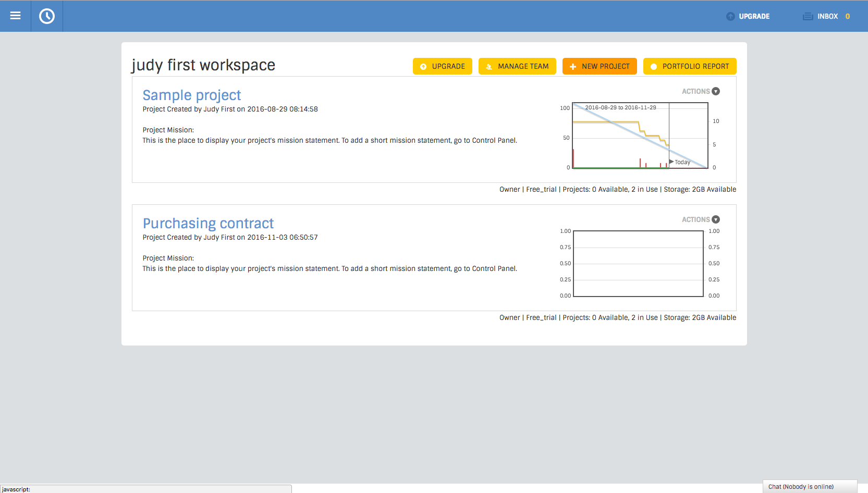This screenshot has height=493, width=868.
Task: Click the clock icon in top bar
Action: click(x=47, y=16)
